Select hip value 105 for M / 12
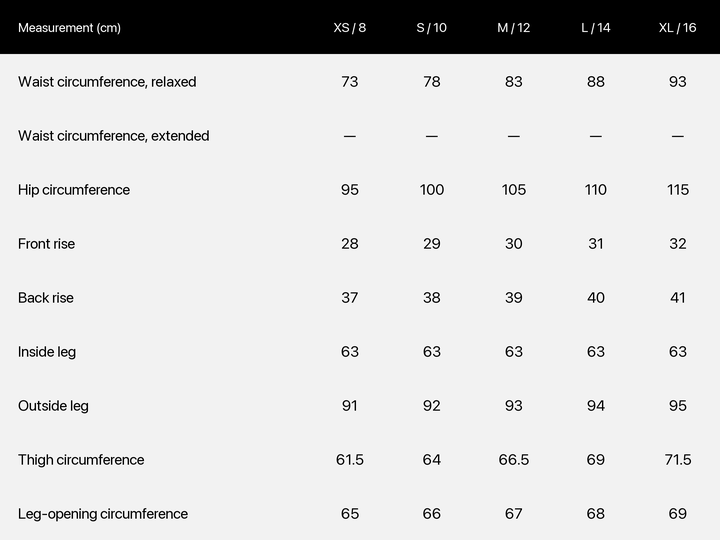Viewport: 720px width, 540px height. [x=513, y=190]
